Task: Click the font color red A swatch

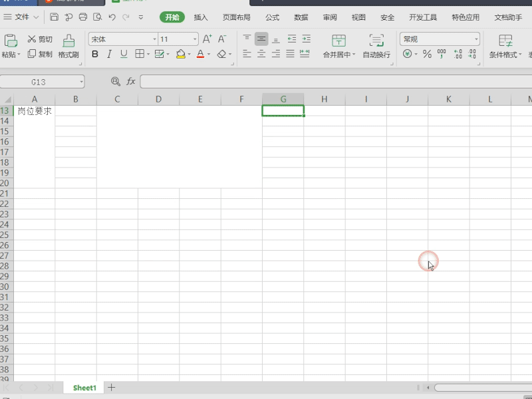Action: click(200, 54)
